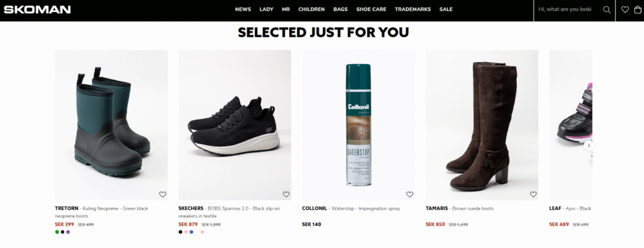
Task: Open Collonil Waterstop Impregnation spray link
Action: coord(351,208)
